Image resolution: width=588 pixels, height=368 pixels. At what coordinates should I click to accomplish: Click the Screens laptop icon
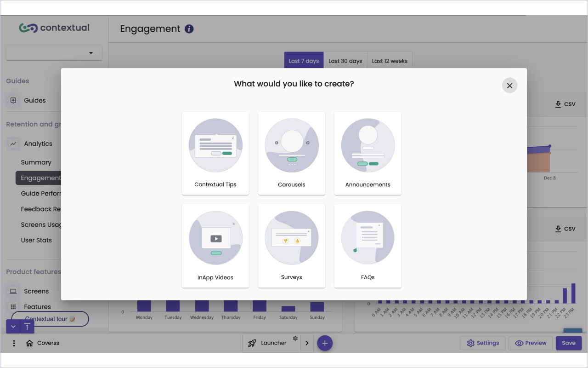click(13, 291)
